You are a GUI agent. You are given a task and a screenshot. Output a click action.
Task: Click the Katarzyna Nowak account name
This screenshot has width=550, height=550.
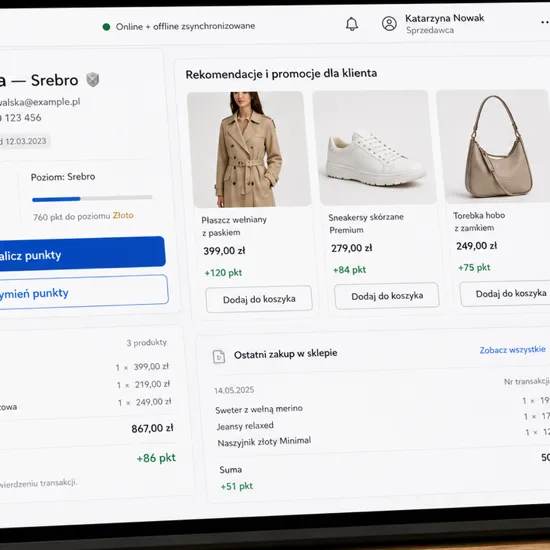pos(444,18)
